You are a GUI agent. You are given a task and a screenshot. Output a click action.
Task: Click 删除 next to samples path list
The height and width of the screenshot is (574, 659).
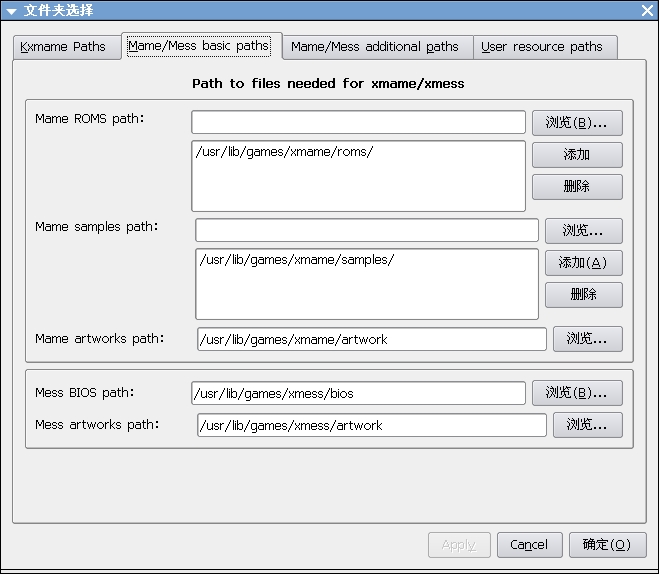(x=584, y=295)
